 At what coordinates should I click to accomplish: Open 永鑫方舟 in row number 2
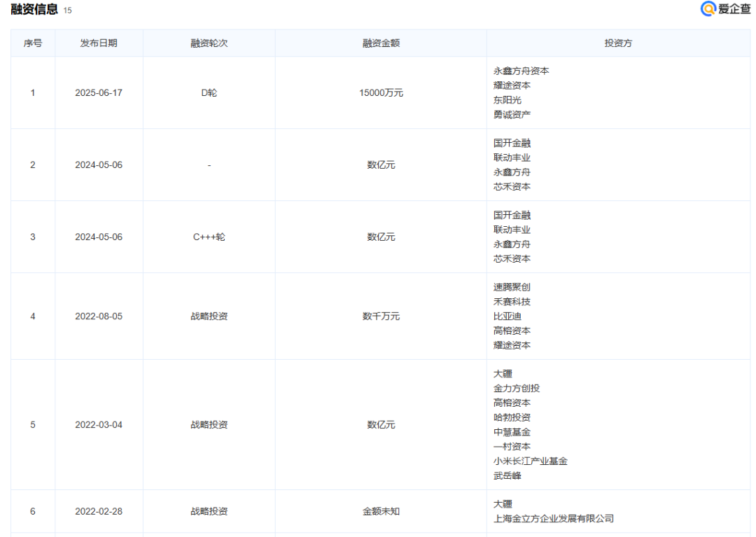tap(512, 172)
